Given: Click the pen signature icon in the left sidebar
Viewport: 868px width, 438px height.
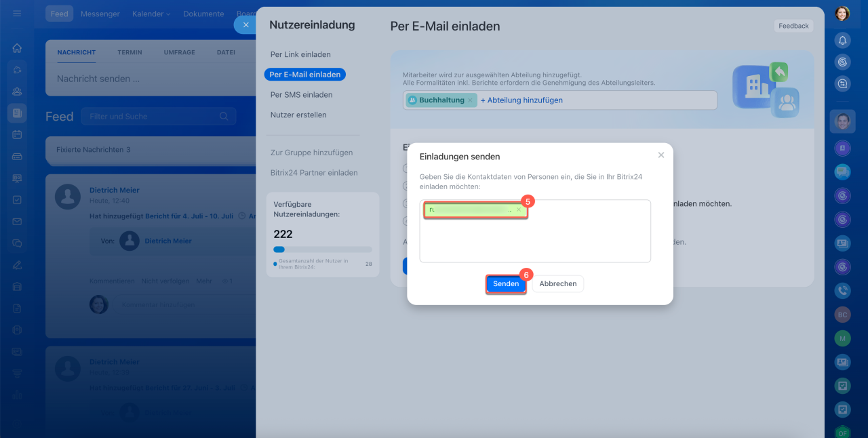Looking at the screenshot, I should (x=17, y=265).
